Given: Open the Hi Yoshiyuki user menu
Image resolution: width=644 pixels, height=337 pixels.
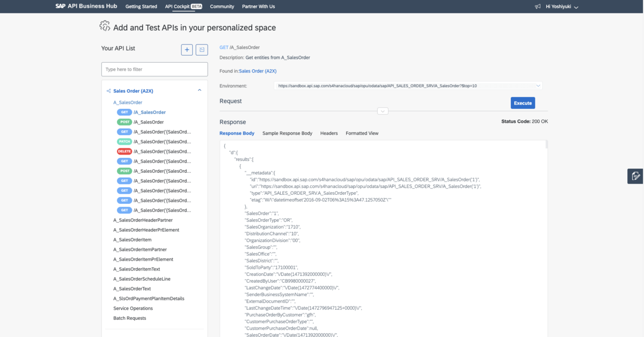Looking at the screenshot, I should pos(561,7).
